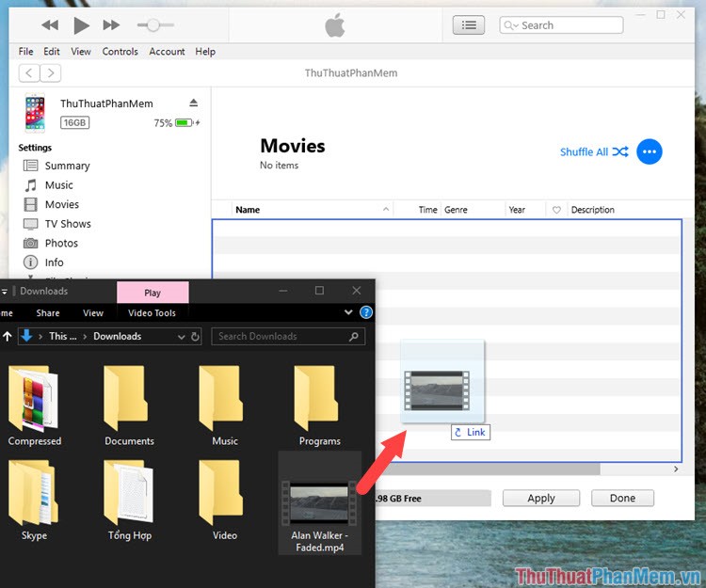Image resolution: width=706 pixels, height=588 pixels.
Task: Select the Programs folder
Action: pos(320,405)
